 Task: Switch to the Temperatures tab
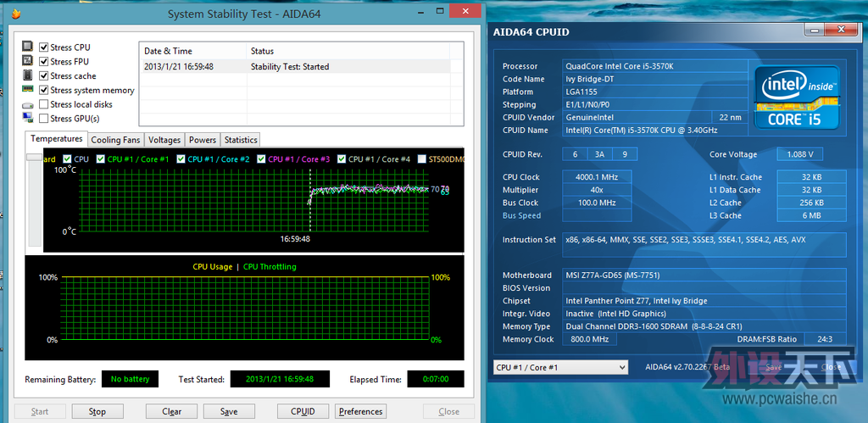[x=57, y=138]
